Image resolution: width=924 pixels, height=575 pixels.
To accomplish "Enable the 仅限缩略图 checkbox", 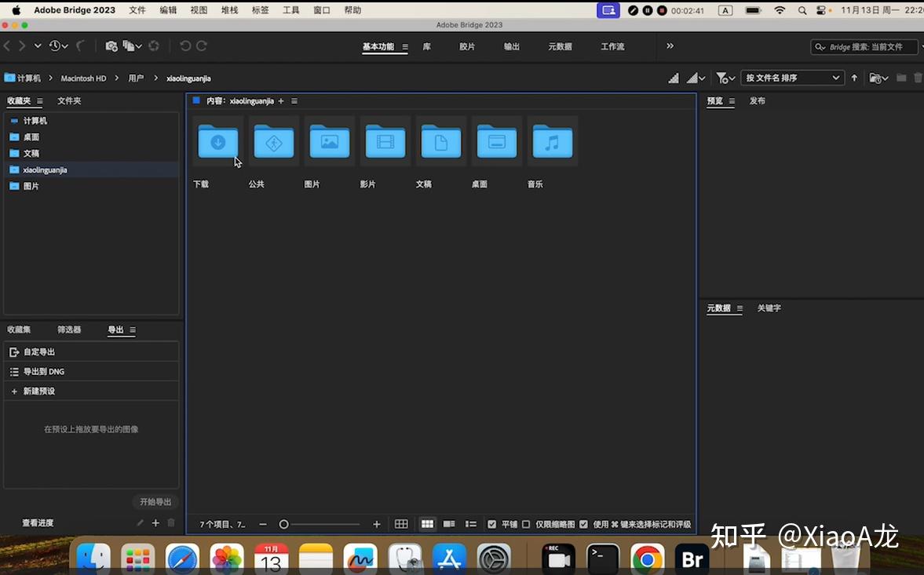I will [x=525, y=523].
